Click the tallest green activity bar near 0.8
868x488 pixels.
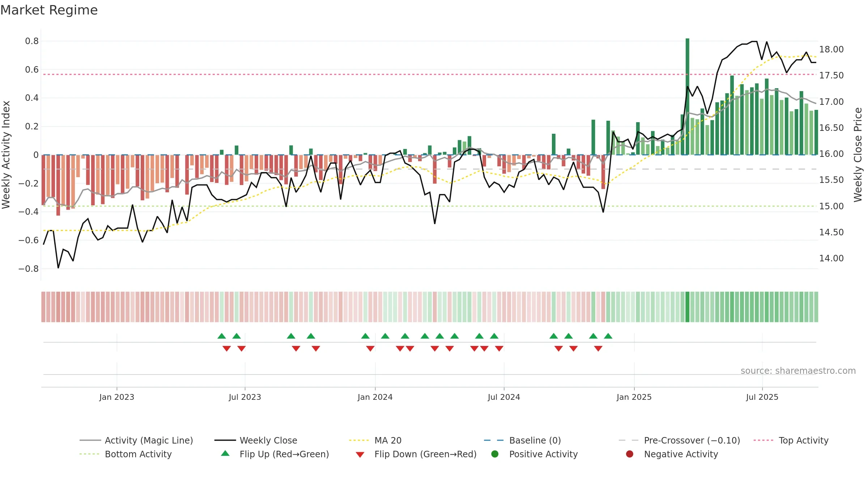pos(687,97)
